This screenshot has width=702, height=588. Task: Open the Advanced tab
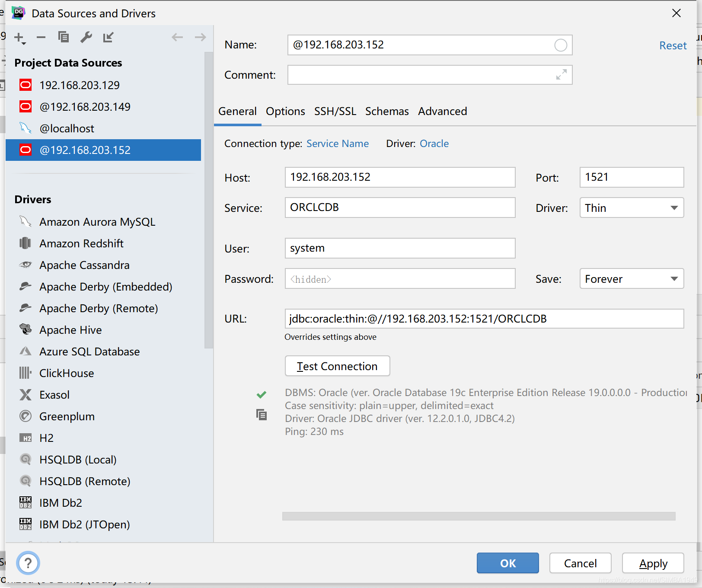click(x=442, y=112)
